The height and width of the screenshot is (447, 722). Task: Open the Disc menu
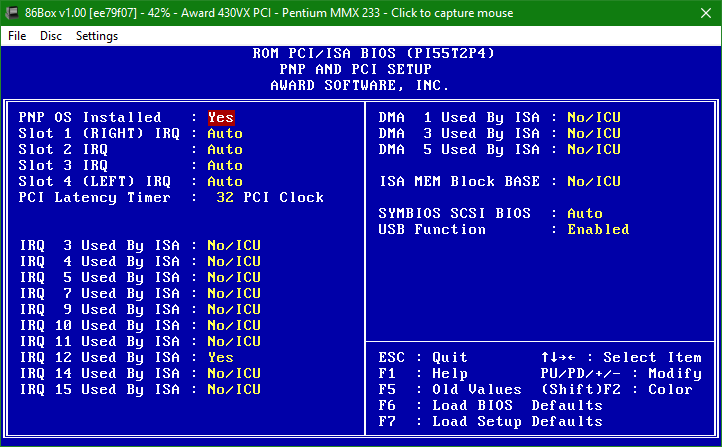(51, 36)
